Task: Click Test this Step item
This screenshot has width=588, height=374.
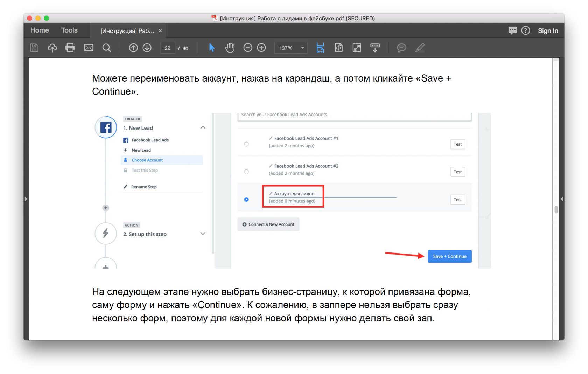Action: (x=141, y=170)
